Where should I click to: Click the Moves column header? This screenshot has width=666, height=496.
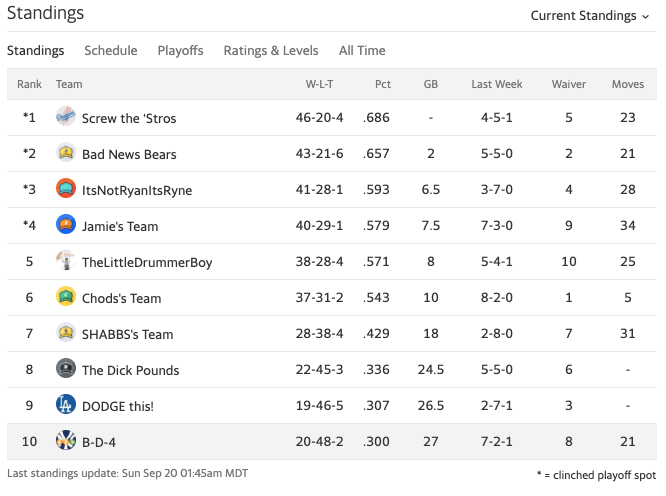(x=628, y=84)
